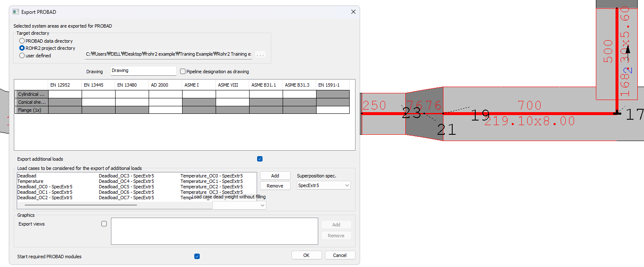This screenshot has width=644, height=267.
Task: Click the browse '...' directory button
Action: tap(260, 54)
